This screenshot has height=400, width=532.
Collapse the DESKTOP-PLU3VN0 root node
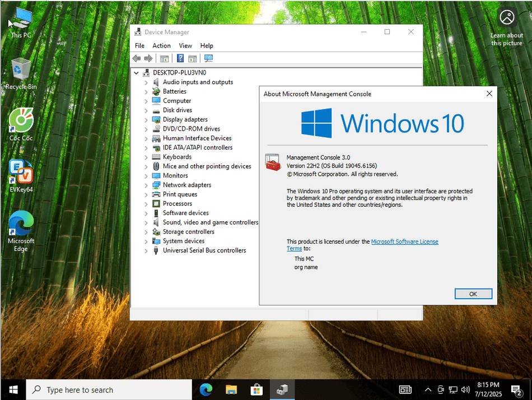pyautogui.click(x=137, y=73)
